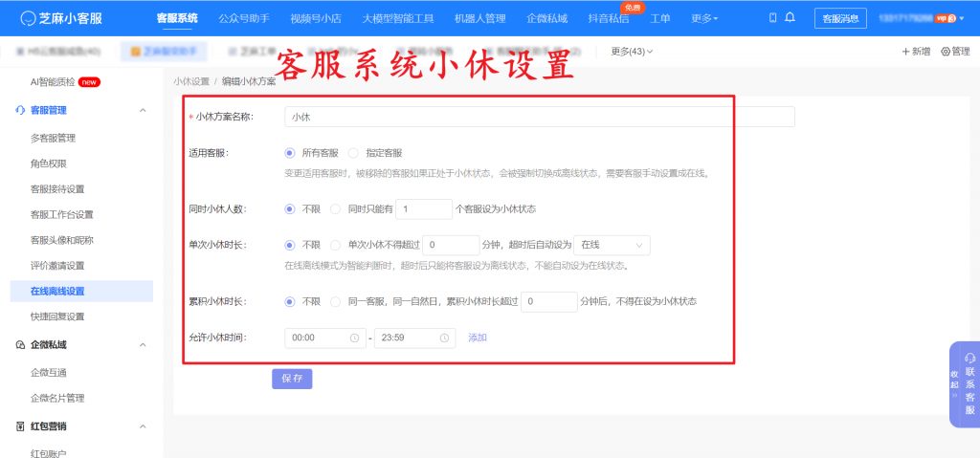The image size is (980, 458).
Task: Click the single break minutes field
Action: coord(452,245)
